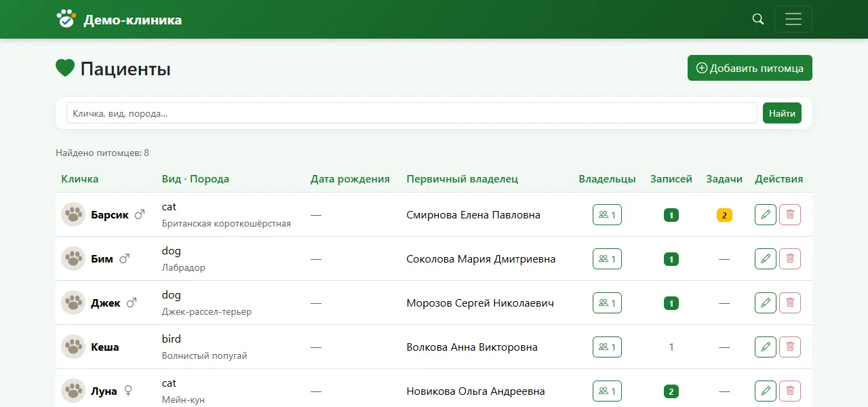Open the search magnifier icon in header

pyautogui.click(x=758, y=19)
